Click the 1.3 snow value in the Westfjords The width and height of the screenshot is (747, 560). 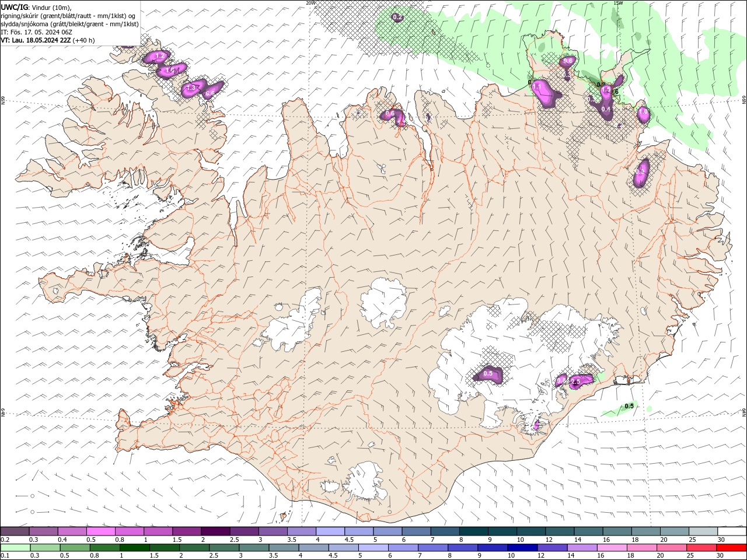[x=190, y=88]
